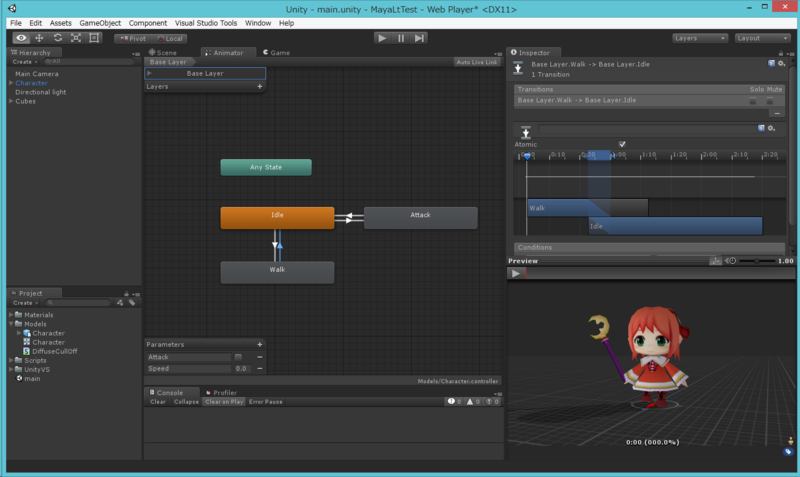This screenshot has width=800, height=477.
Task: Search by type icon in Project panel
Action: pyautogui.click(x=120, y=303)
